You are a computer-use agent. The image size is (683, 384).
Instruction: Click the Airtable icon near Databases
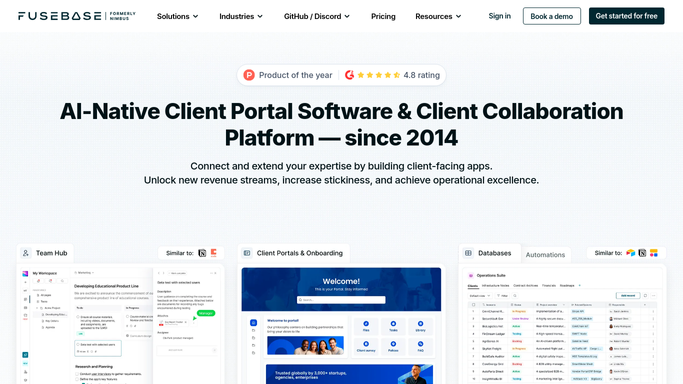[630, 253]
